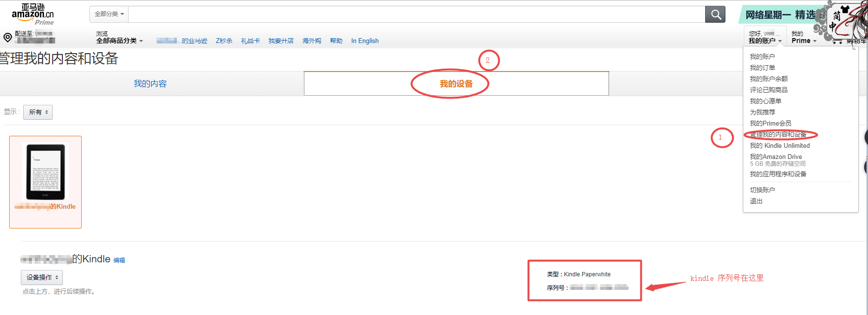
Task: Click the 管理我的内容和设备 page heading
Action: click(58, 58)
